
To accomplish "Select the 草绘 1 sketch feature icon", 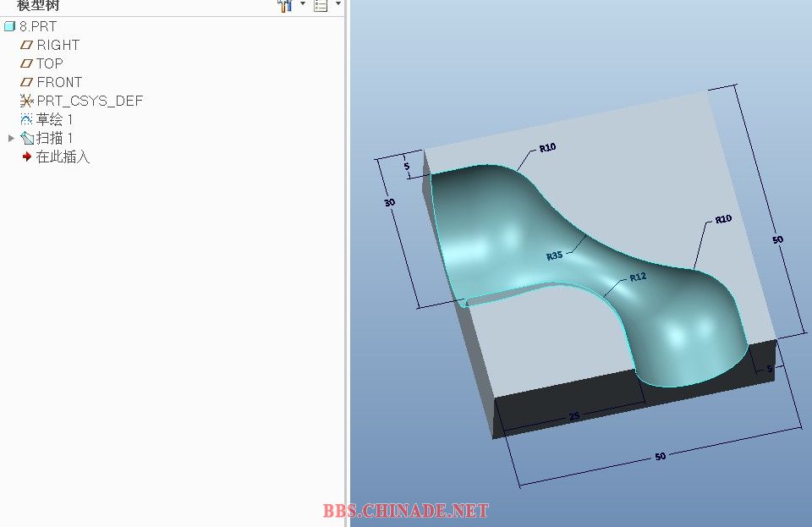I will [26, 119].
